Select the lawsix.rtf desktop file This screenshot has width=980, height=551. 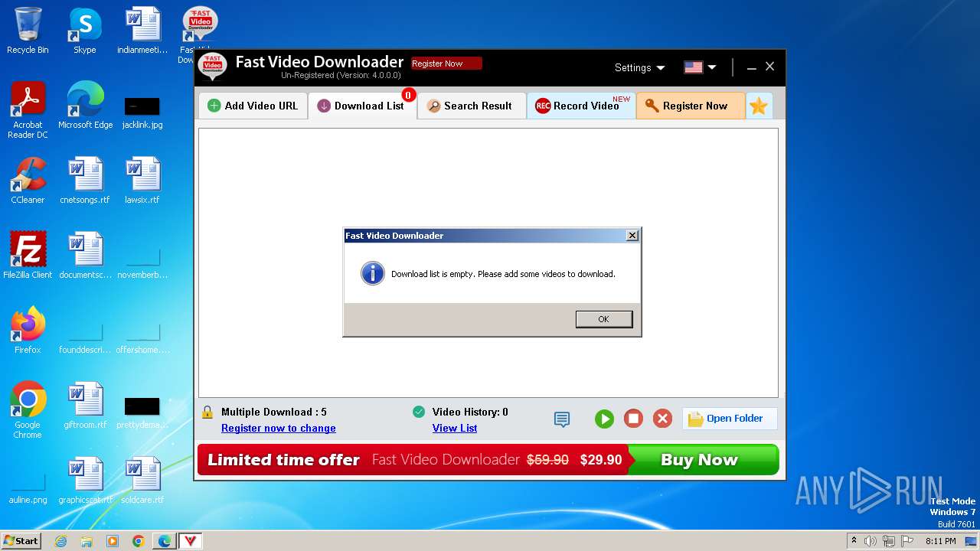point(142,181)
